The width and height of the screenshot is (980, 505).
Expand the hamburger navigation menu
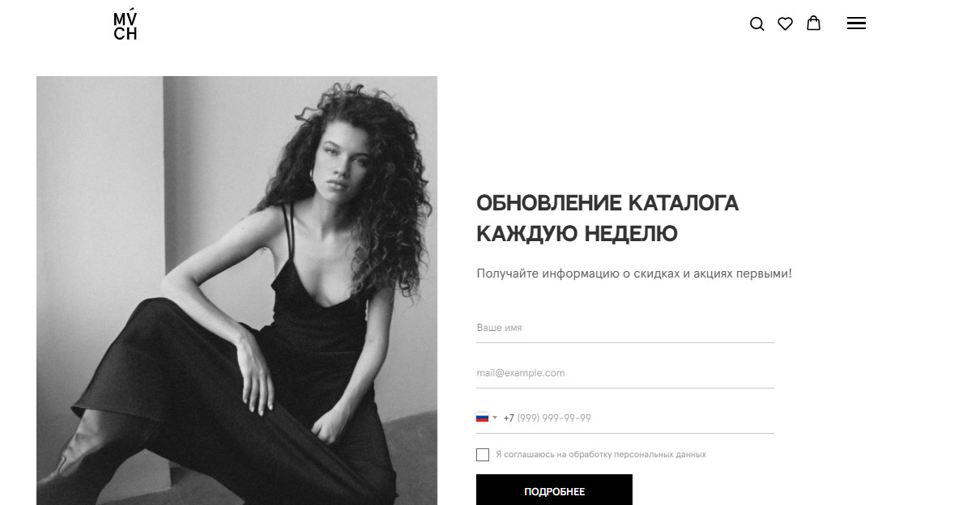click(x=856, y=23)
